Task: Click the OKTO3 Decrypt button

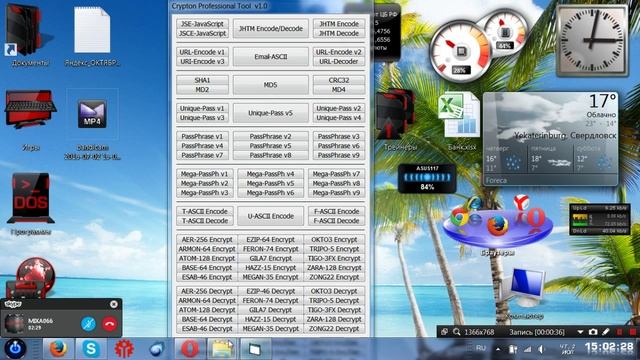Action: coord(334,291)
